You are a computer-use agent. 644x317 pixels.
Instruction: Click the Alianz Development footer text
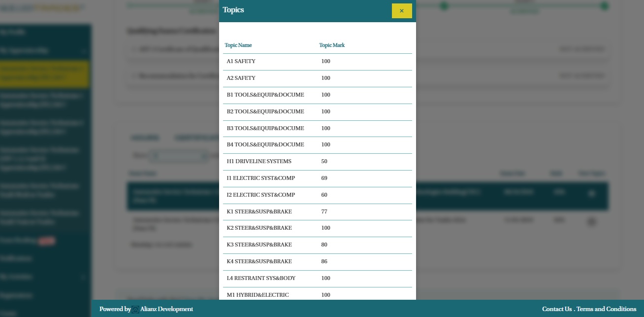click(166, 309)
